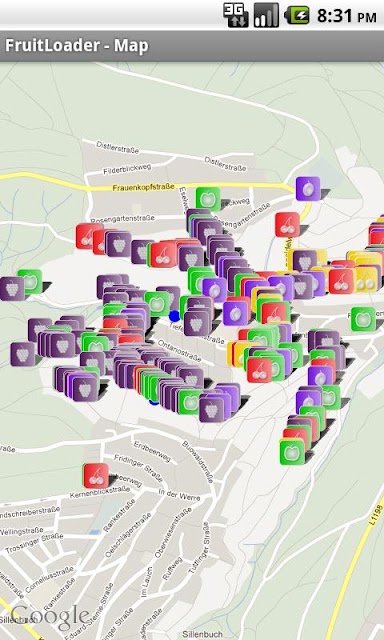Tap the Frauenkopfstraße street label
The height and width of the screenshot is (640, 384).
[x=143, y=187]
